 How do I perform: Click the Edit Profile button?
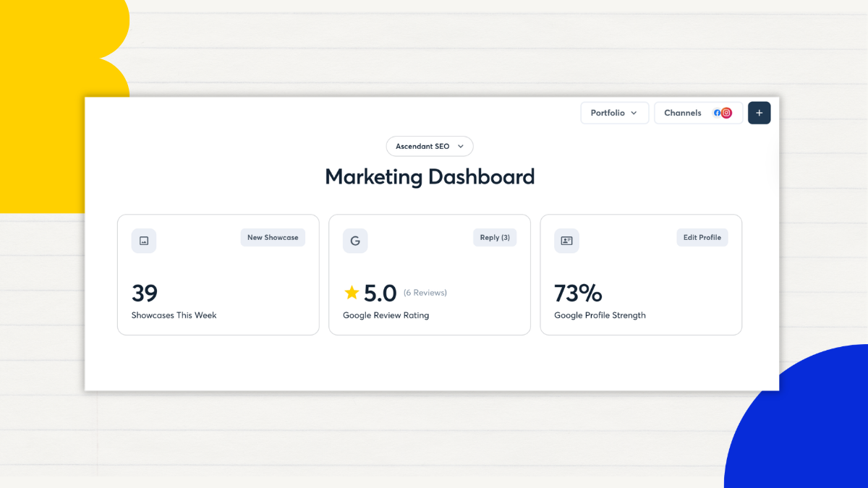702,237
